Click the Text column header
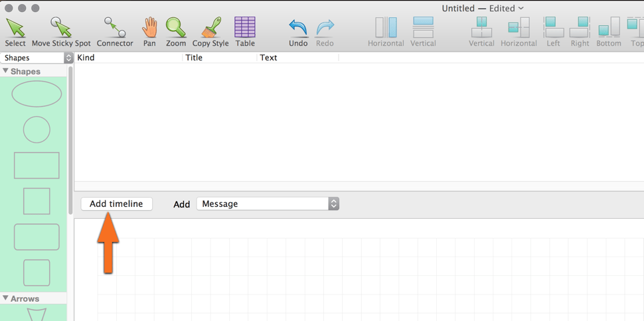Viewport: 644px width, 321px height. click(298, 58)
